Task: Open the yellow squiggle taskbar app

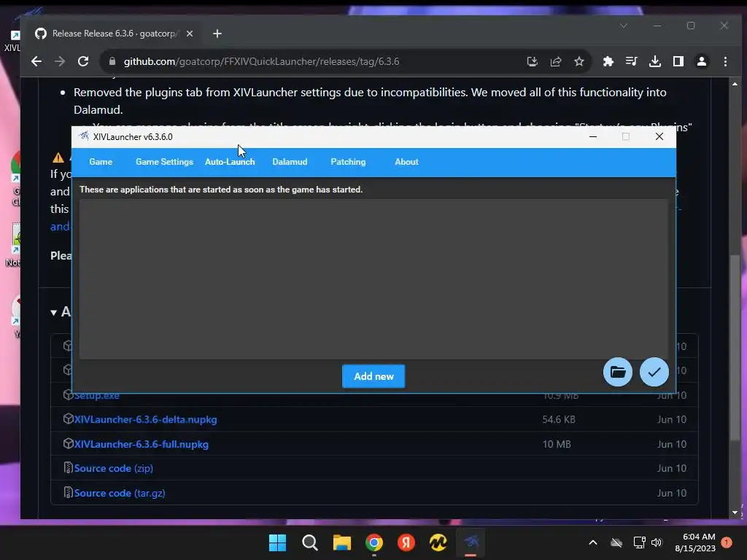Action: point(438,542)
